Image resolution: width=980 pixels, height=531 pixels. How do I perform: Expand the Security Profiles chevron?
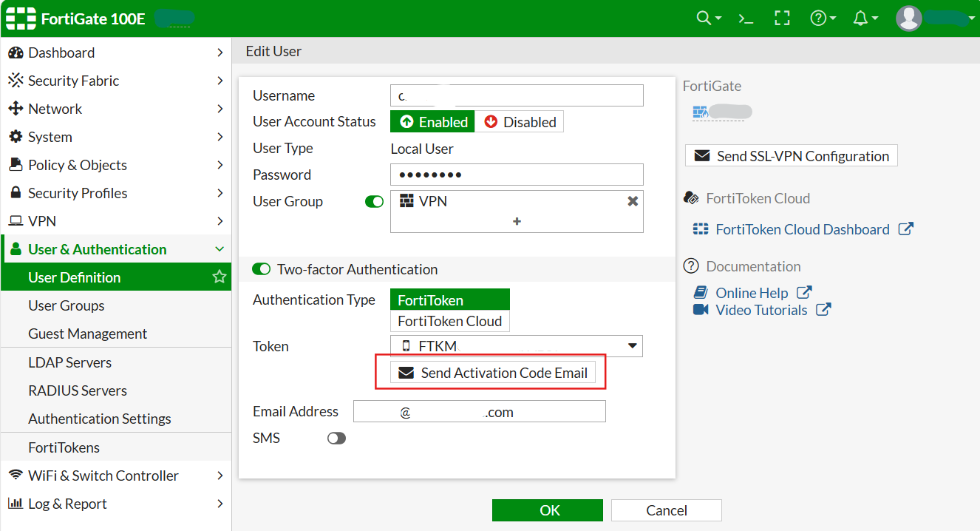(x=220, y=193)
